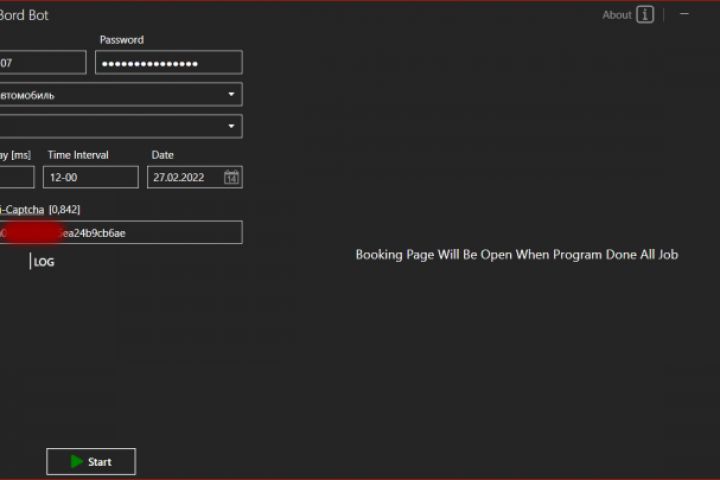Open the empty dropdown below автомобиль
The image size is (720, 480).
click(x=121, y=126)
